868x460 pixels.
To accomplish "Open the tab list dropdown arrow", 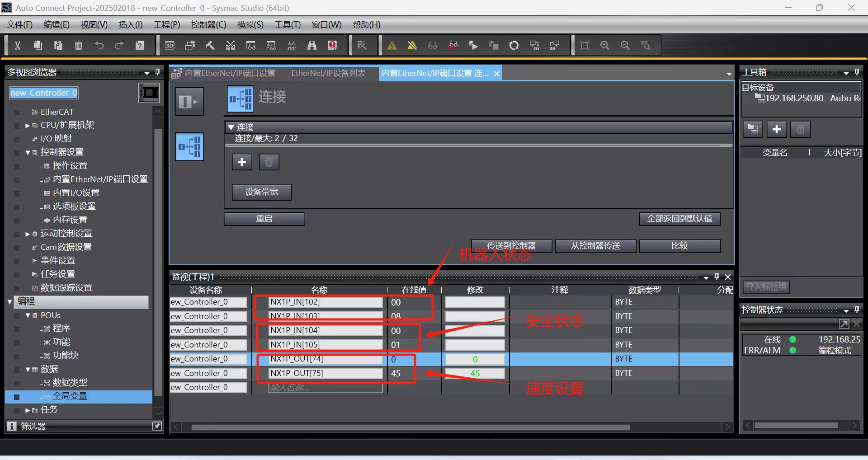I will pyautogui.click(x=729, y=74).
